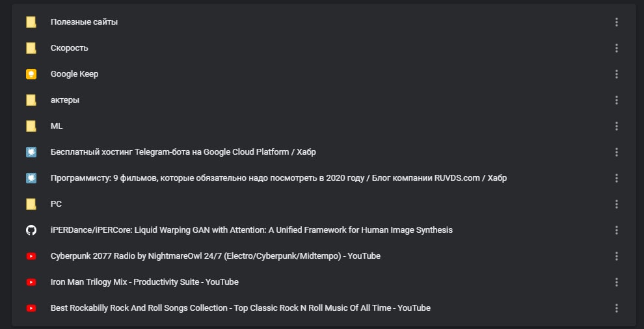
Task: Click the Google Keep bookmark icon
Action: coord(31,74)
